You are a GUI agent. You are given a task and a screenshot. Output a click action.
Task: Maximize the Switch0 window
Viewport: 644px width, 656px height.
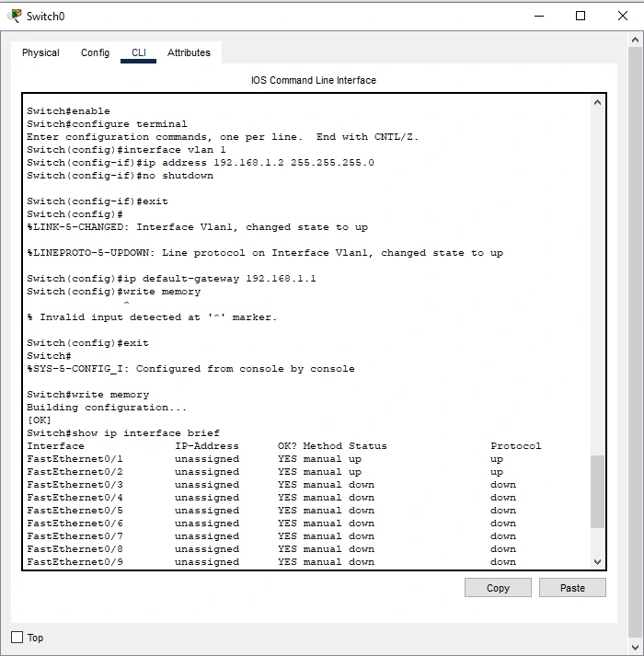[581, 16]
